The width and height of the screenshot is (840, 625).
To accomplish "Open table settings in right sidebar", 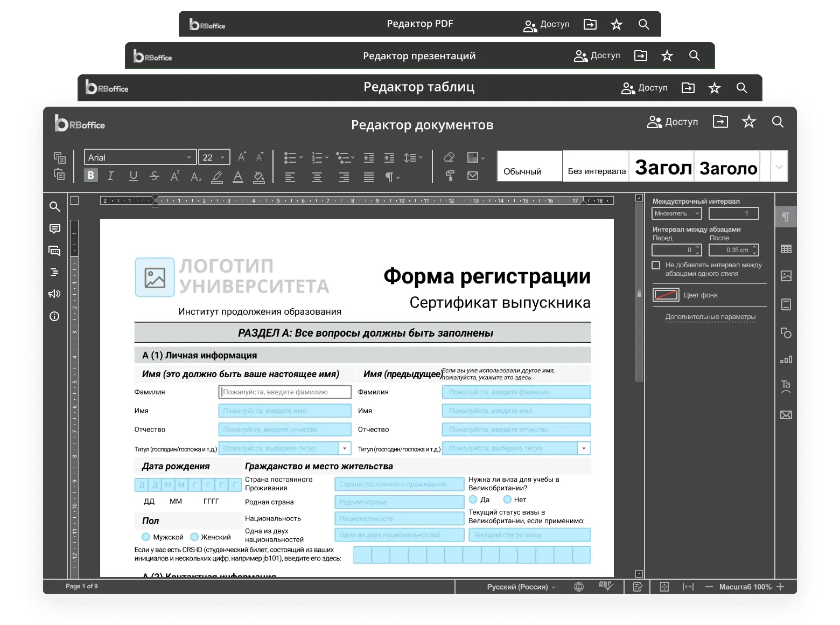I will pos(786,249).
